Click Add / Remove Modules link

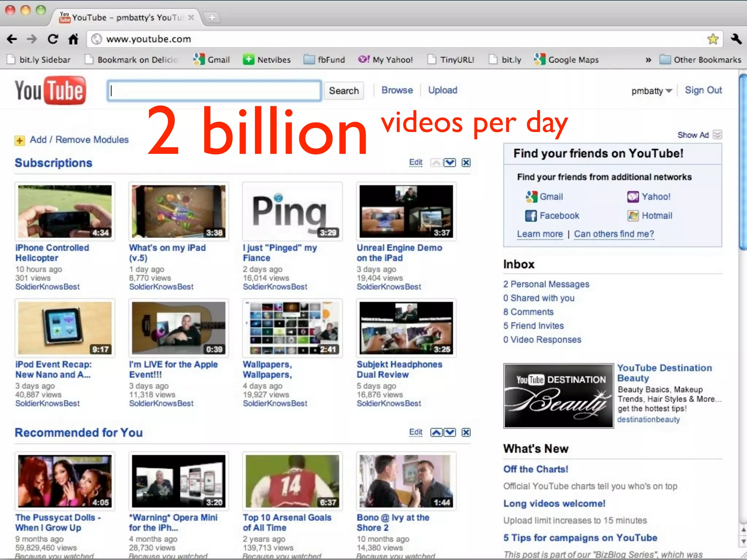(x=79, y=140)
